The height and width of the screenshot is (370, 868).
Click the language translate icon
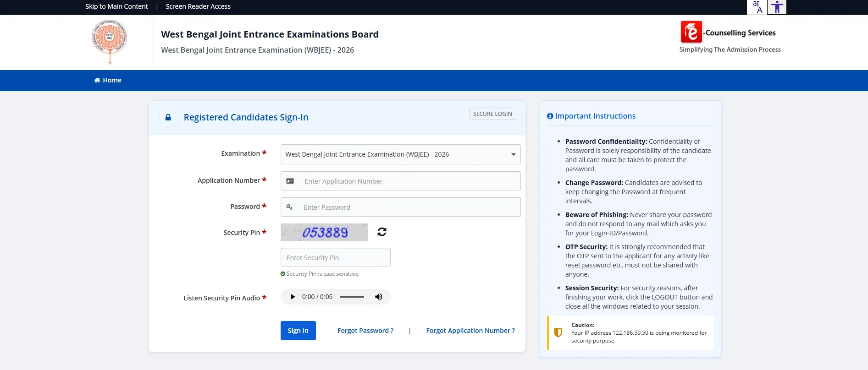(x=757, y=7)
